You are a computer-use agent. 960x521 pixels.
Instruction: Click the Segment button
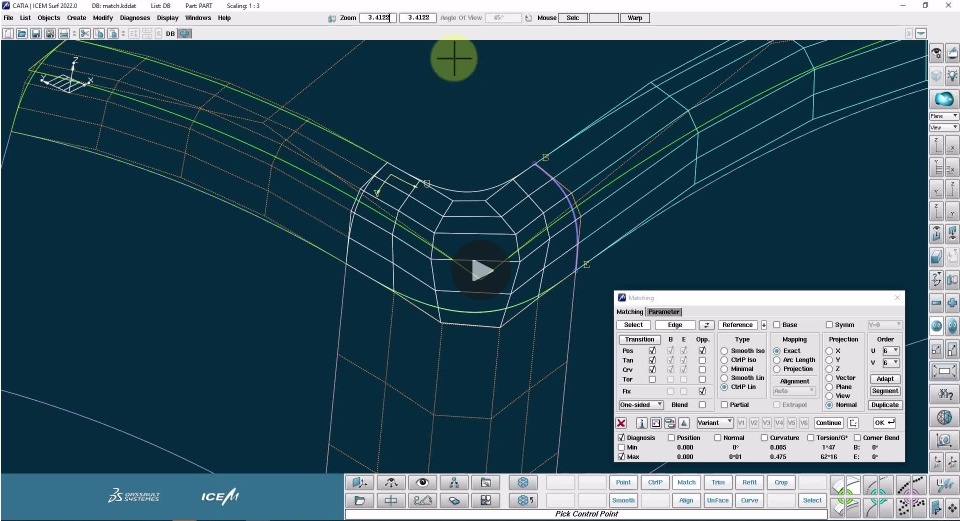(x=885, y=391)
